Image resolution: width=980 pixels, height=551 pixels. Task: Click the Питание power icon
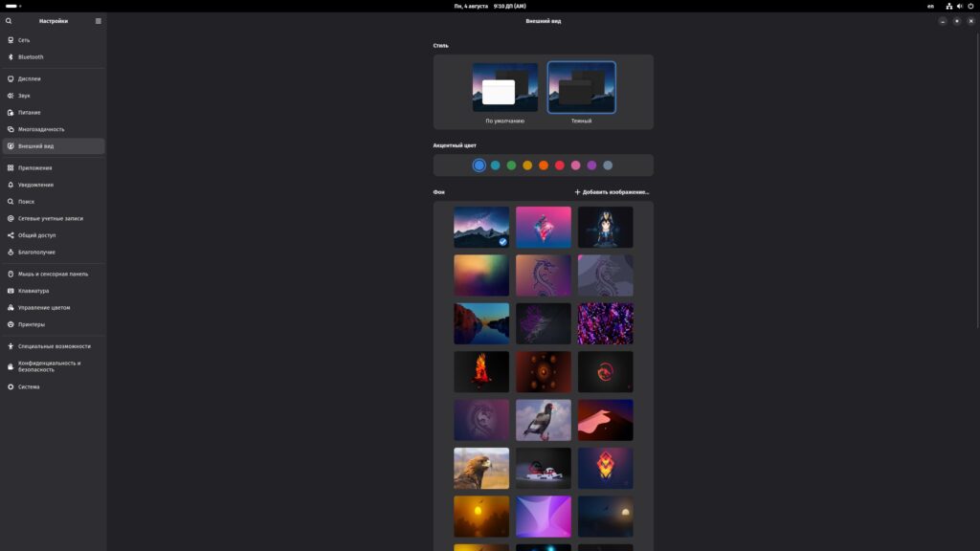point(11,113)
